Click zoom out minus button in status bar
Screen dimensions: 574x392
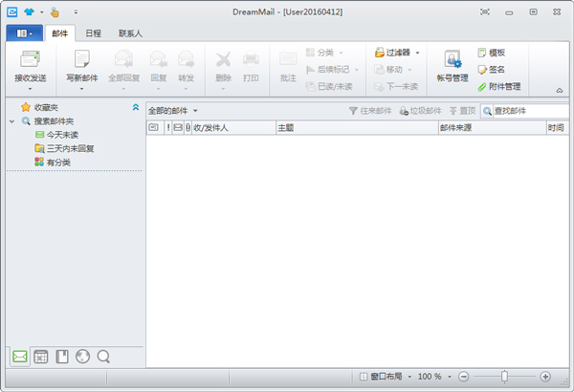click(x=463, y=377)
